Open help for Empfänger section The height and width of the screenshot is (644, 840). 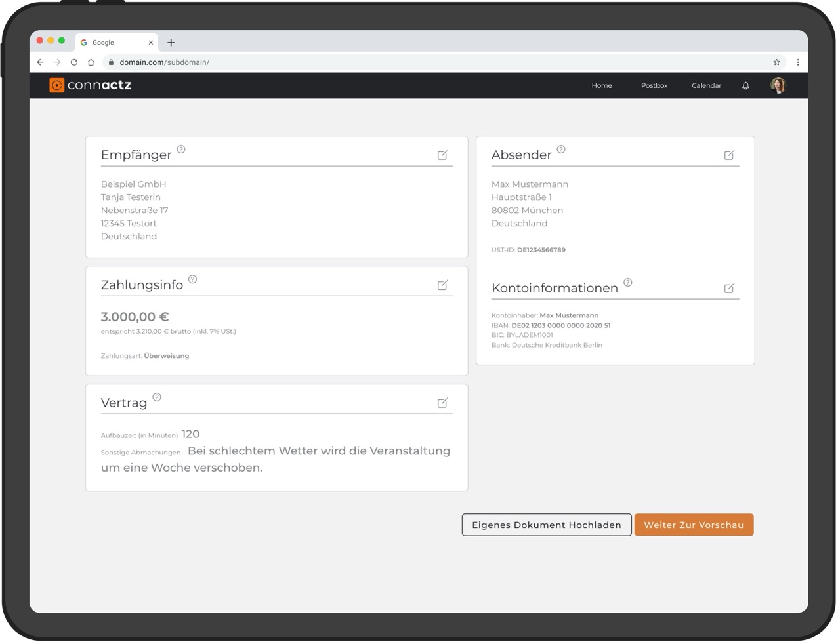[180, 149]
